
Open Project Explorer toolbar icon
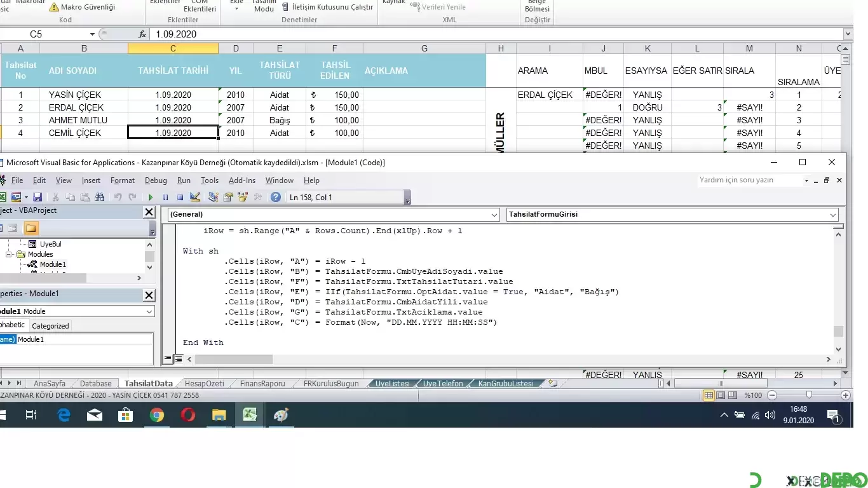click(213, 197)
